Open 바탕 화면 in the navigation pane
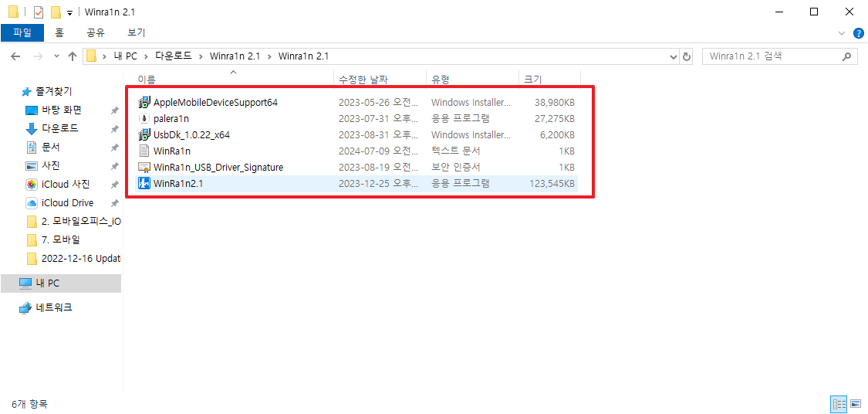Viewport: 868px width, 414px height. pyautogui.click(x=62, y=110)
